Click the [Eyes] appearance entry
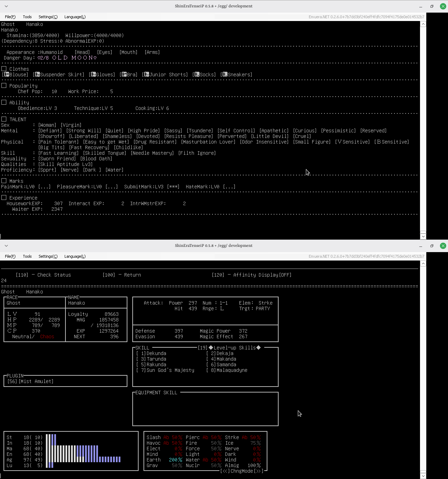 pyautogui.click(x=105, y=52)
